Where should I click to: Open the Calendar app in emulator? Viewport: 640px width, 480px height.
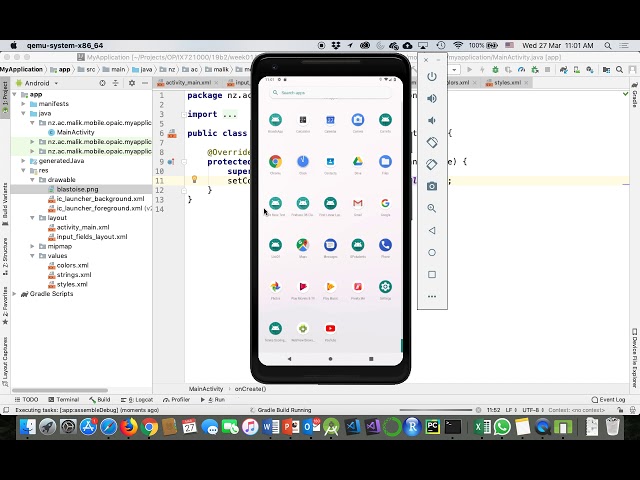click(x=330, y=120)
